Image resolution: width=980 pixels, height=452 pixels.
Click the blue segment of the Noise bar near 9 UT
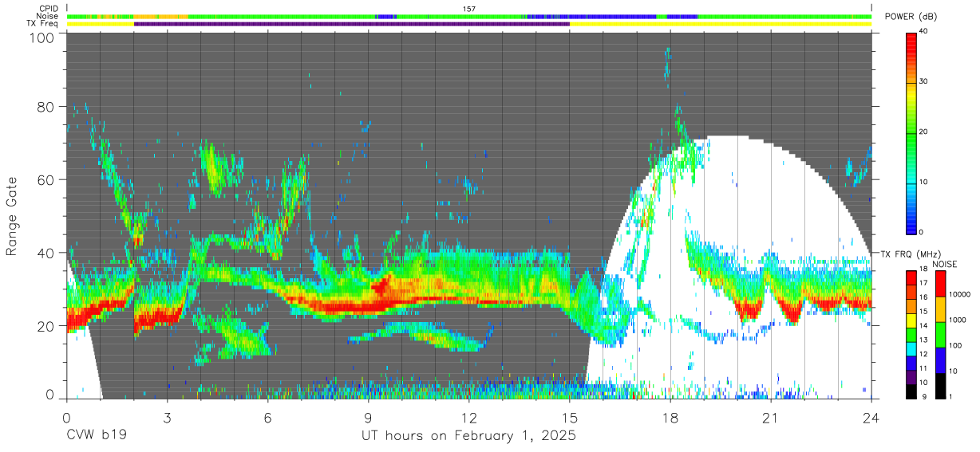(x=386, y=16)
